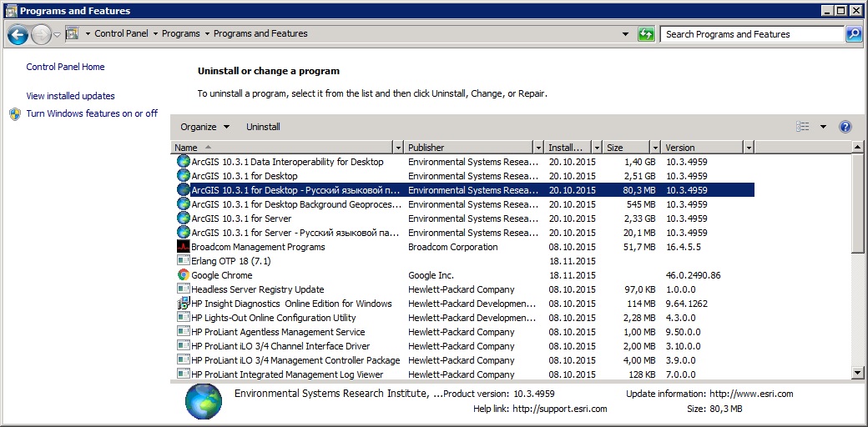Screen dimensions: 868x427
Task: Click Google Chrome icon in list
Action: [184, 275]
